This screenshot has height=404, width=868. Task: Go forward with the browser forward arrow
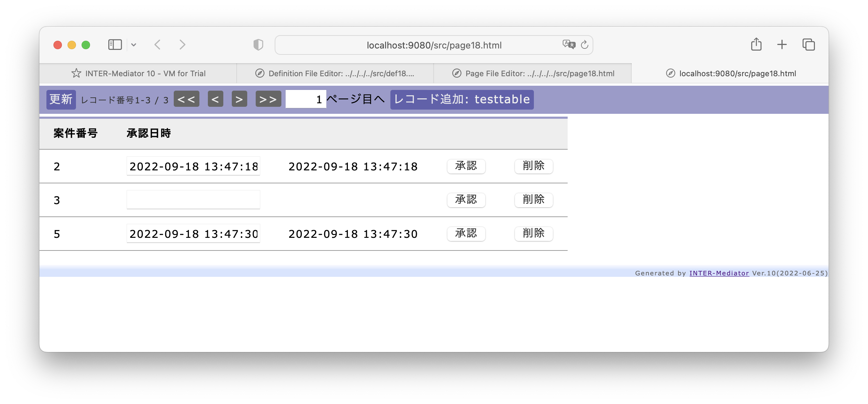182,45
